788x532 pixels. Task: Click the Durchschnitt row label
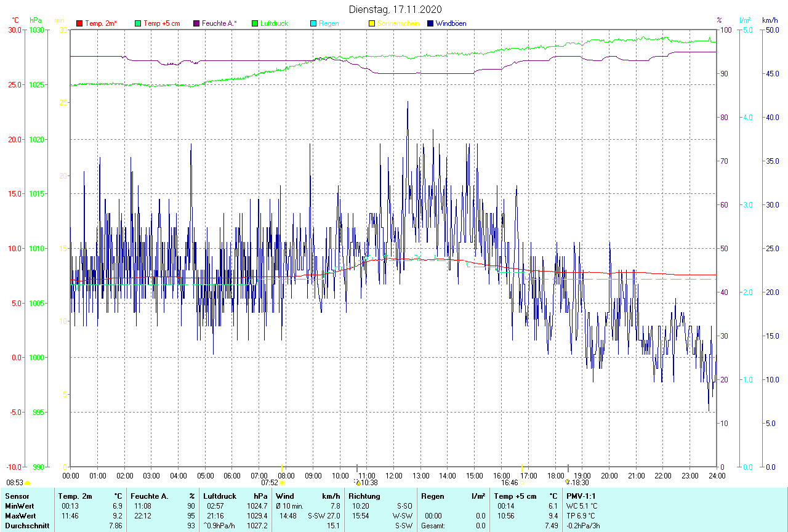26,526
